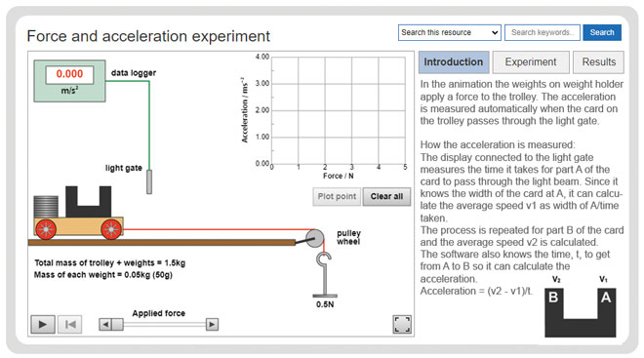The width and height of the screenshot is (644, 358).
Task: Start the animation with the play button
Action: pyautogui.click(x=43, y=325)
